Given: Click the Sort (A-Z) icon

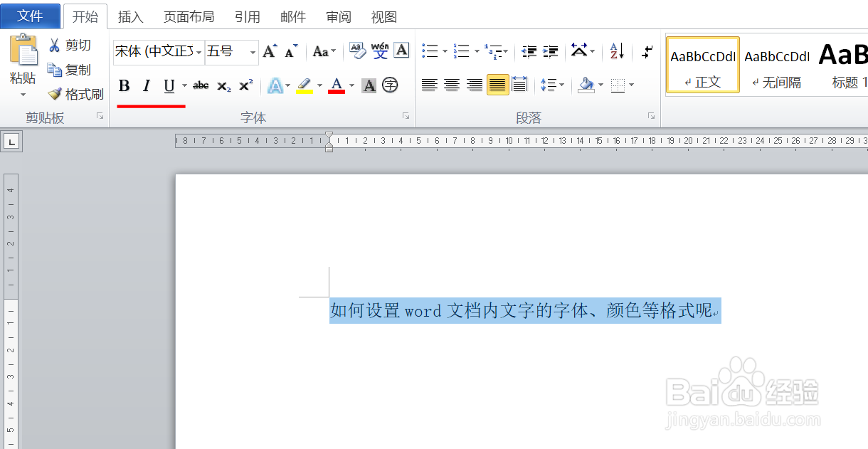Looking at the screenshot, I should pos(616,51).
